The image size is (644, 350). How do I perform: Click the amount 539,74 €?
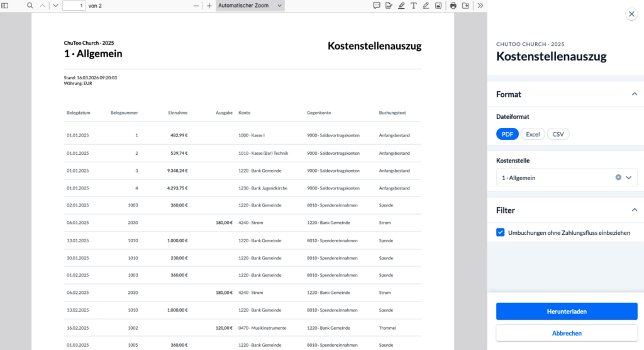[x=179, y=153]
